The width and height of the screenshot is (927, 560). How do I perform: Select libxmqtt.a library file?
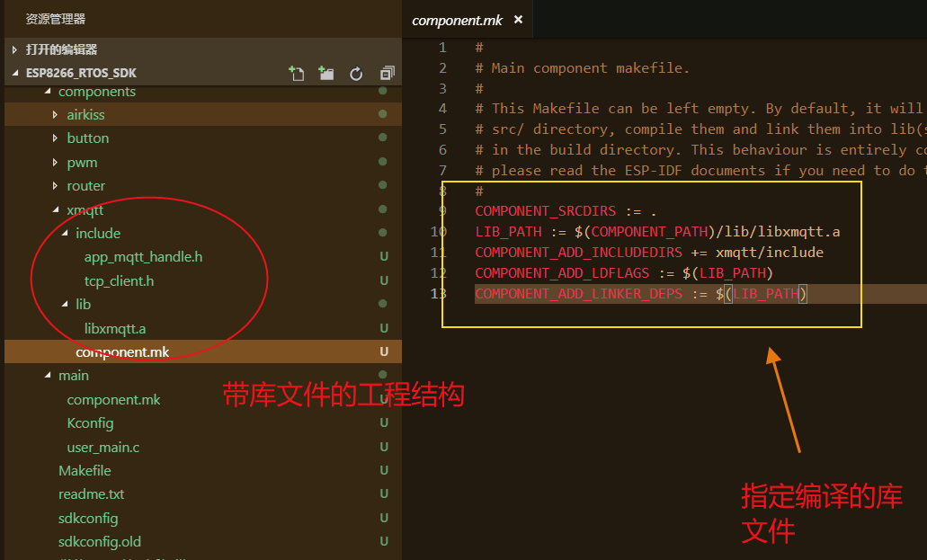[115, 328]
